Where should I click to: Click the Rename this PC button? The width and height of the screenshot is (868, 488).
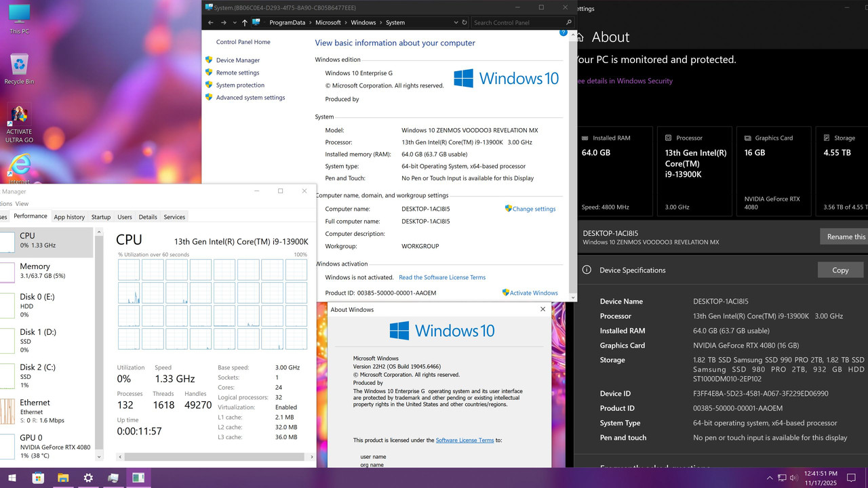point(844,237)
